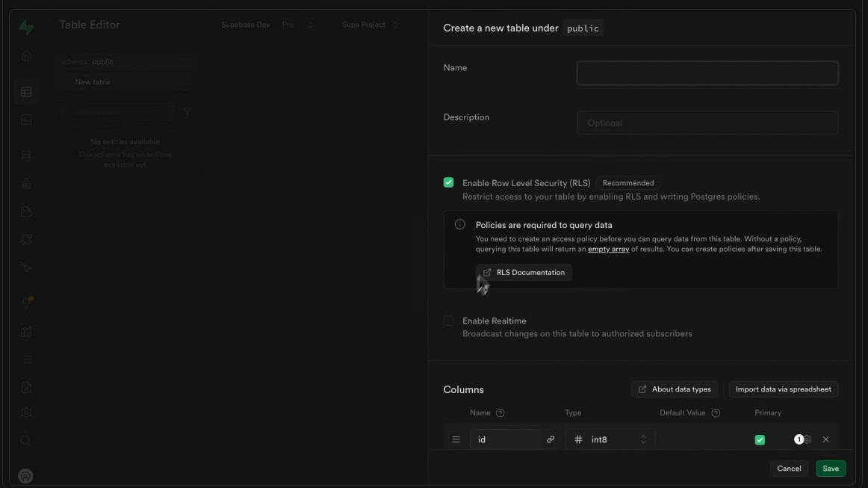
Task: Focus the Description optional field
Action: coord(707,123)
